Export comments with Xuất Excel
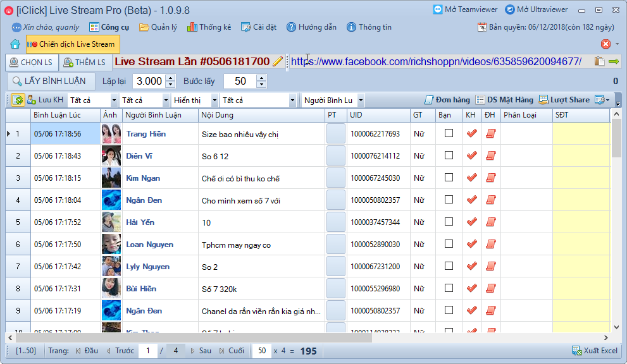Screen dimensions: 627x364 pyautogui.click(x=594, y=351)
